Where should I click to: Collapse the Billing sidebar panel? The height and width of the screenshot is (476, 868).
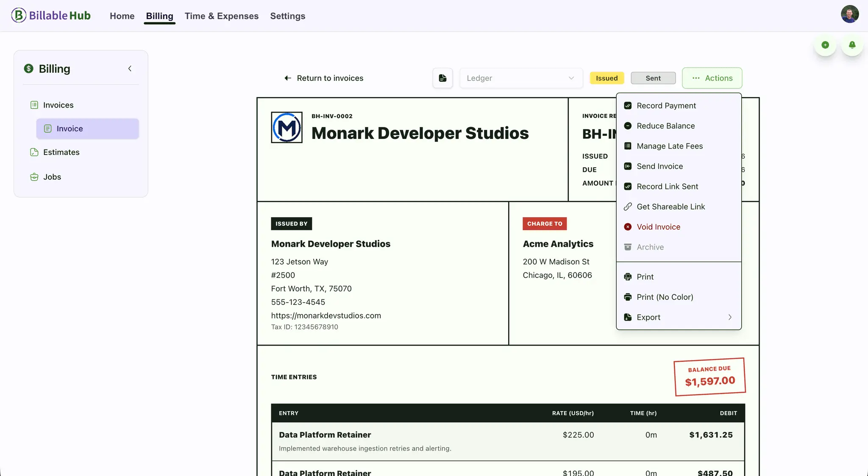pyautogui.click(x=130, y=69)
